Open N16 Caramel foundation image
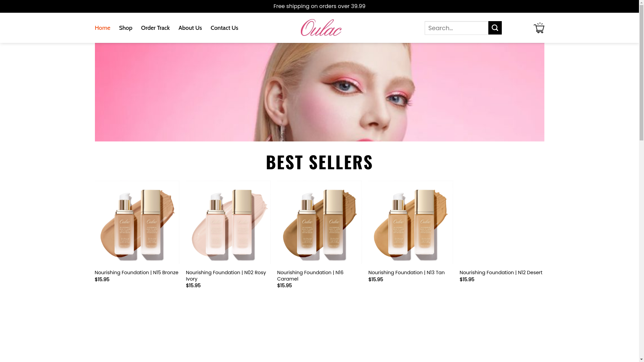 click(x=319, y=223)
